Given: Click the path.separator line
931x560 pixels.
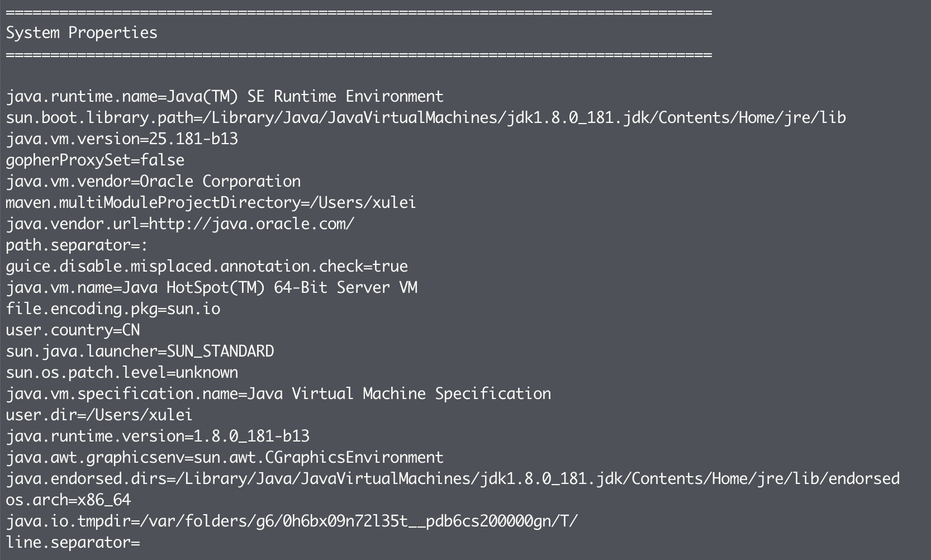Looking at the screenshot, I should (x=77, y=245).
